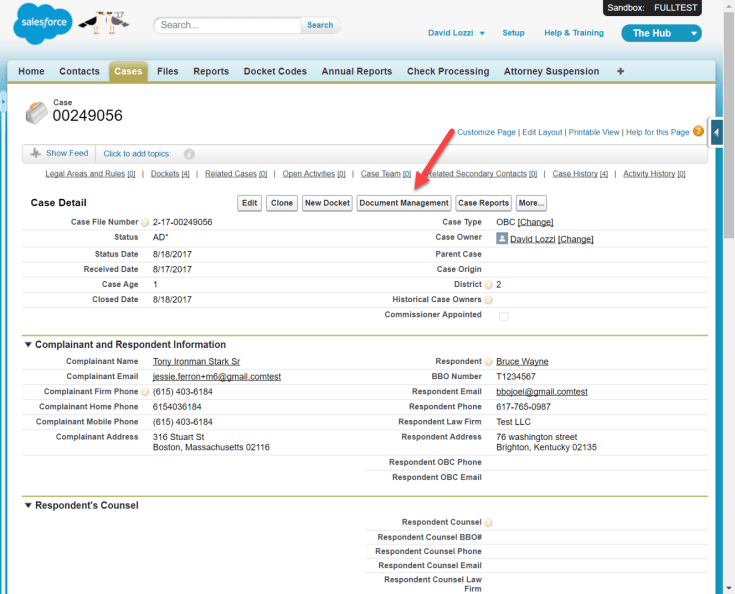Expand the collapsed right sidebar arrow

716,133
